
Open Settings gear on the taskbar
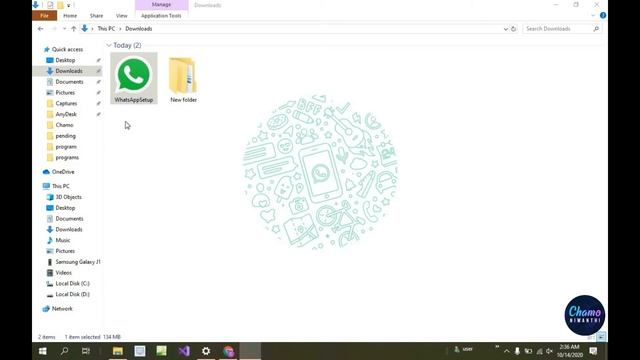click(x=206, y=351)
